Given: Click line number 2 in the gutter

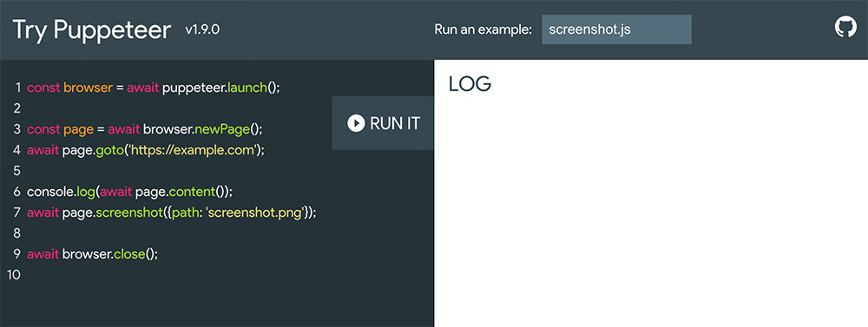Looking at the screenshot, I should pos(17,108).
